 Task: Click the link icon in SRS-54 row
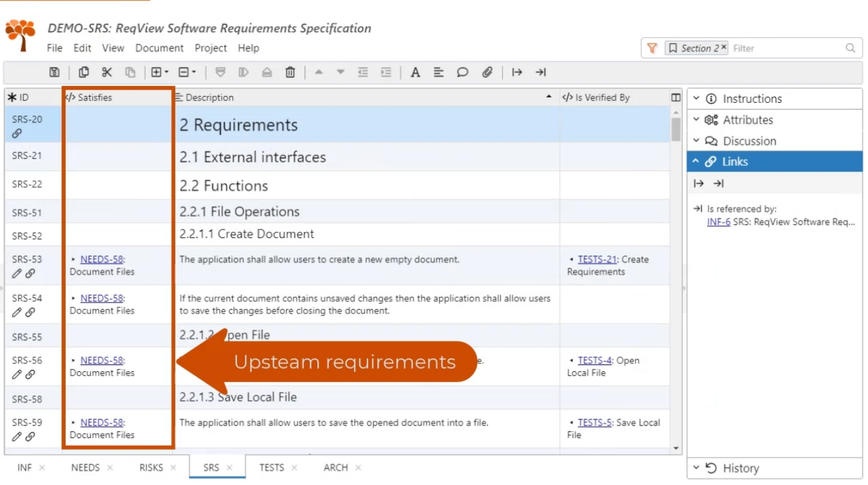pyautogui.click(x=30, y=312)
